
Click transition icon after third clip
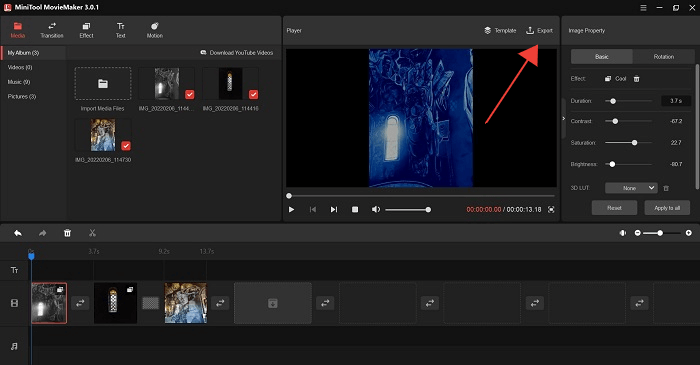click(x=220, y=303)
